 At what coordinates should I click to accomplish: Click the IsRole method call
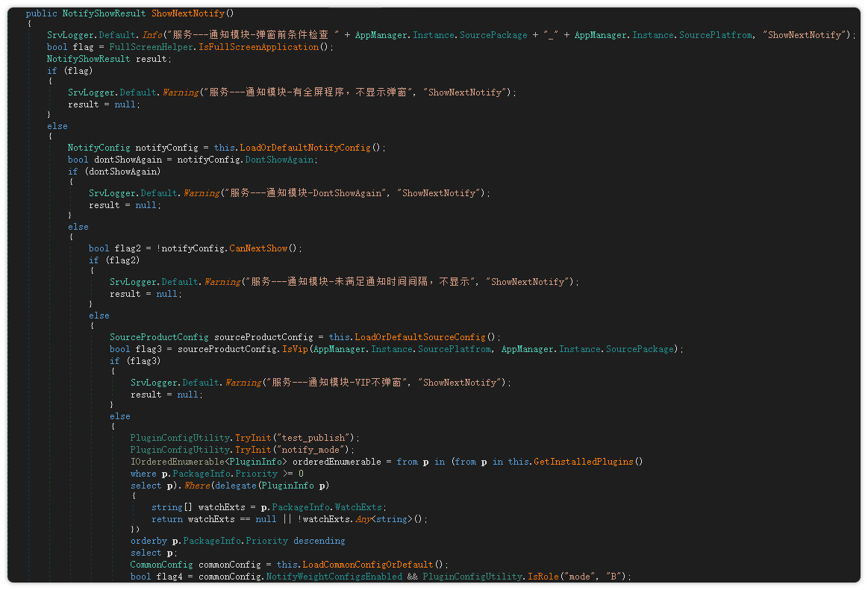click(543, 577)
